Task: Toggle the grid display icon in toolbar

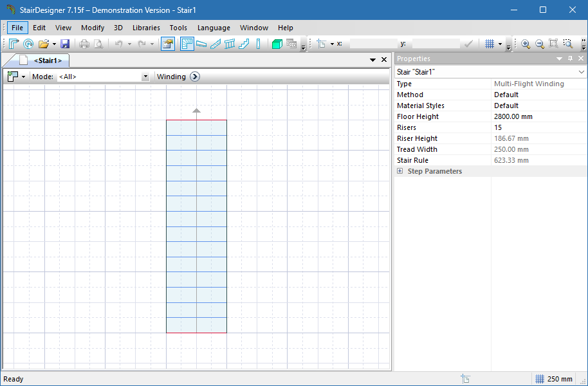Action: pos(490,44)
